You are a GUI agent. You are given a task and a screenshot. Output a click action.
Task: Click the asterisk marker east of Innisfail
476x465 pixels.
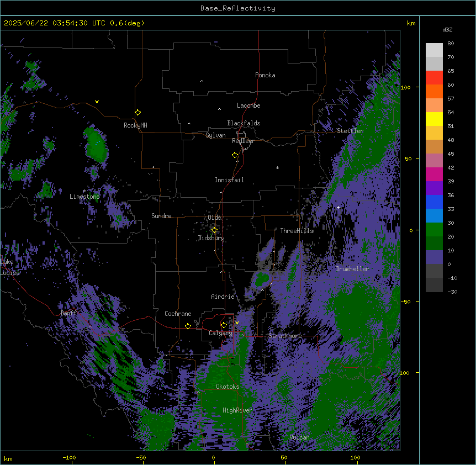(277, 167)
